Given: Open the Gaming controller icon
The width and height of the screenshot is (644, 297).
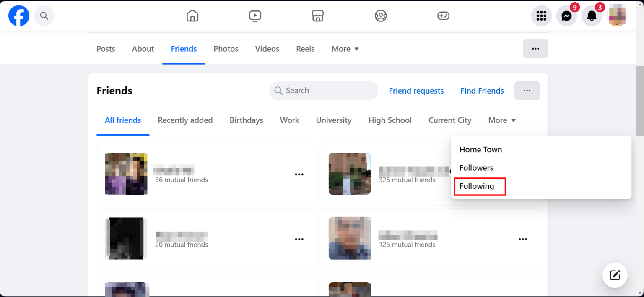Looking at the screenshot, I should click(443, 16).
